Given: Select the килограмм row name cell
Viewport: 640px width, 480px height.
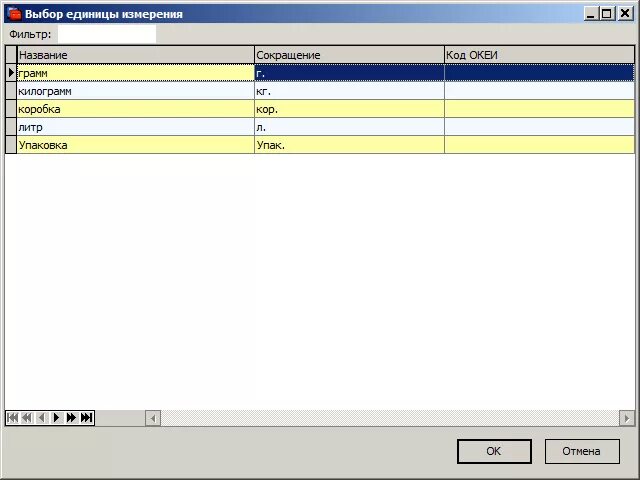Looking at the screenshot, I should pos(136,91).
